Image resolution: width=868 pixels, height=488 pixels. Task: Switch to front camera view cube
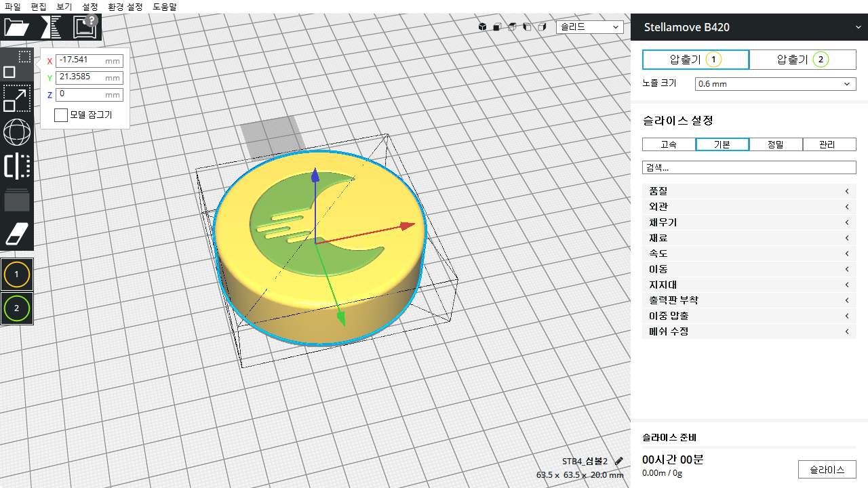tap(497, 27)
